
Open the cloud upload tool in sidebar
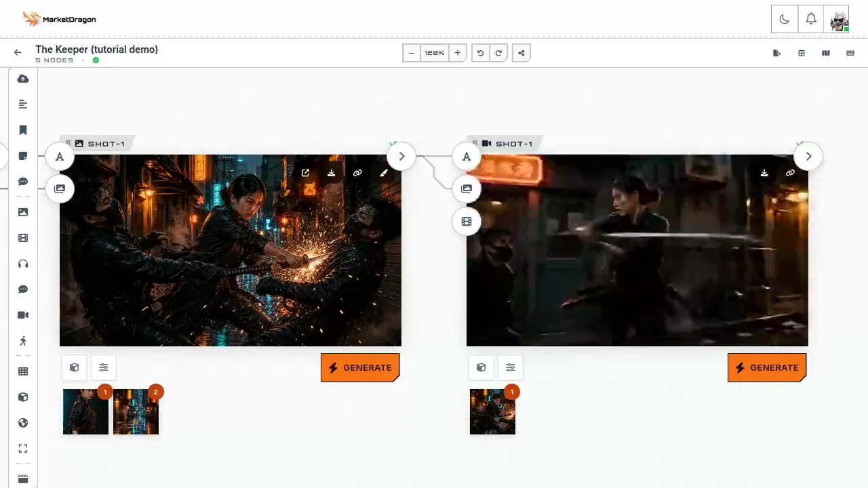[23, 79]
